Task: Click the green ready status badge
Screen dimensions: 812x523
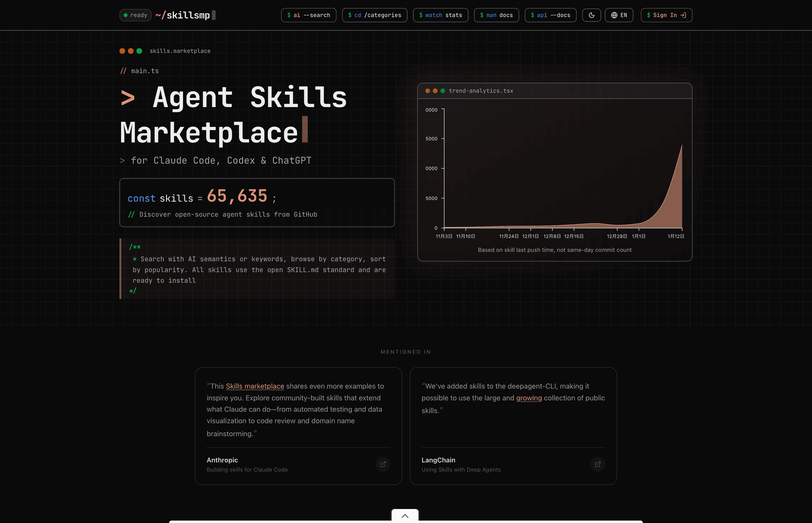Action: click(135, 15)
